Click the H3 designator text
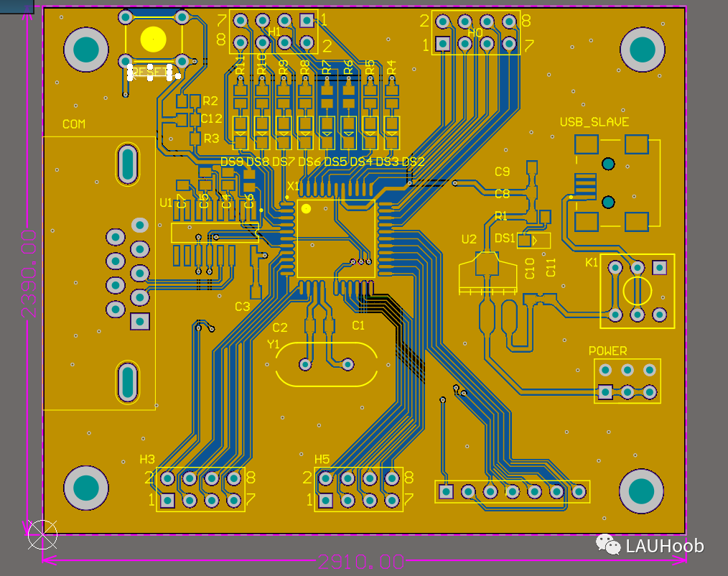 [x=147, y=460]
